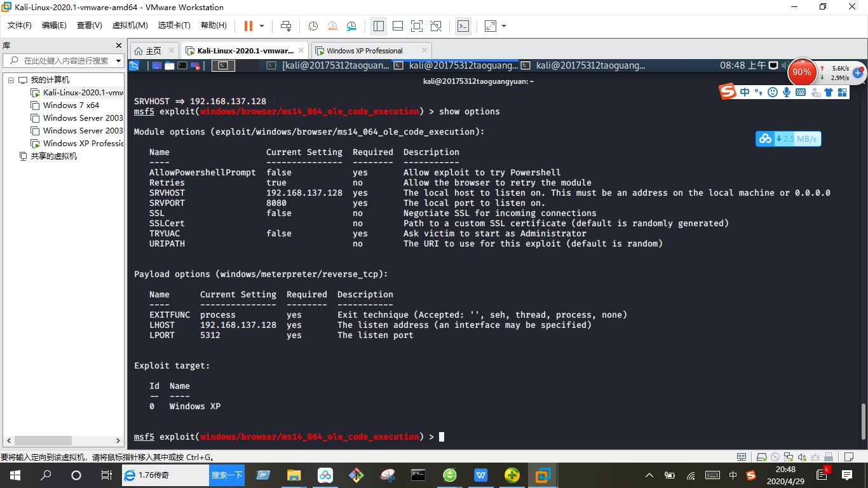
Task: Toggle the Sogou punctuation mode button
Action: [x=758, y=92]
